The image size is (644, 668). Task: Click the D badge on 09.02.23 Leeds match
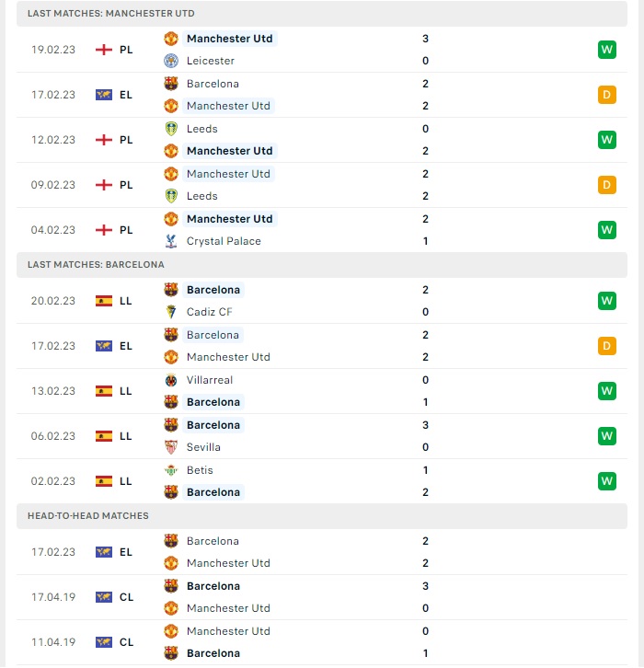coord(607,185)
